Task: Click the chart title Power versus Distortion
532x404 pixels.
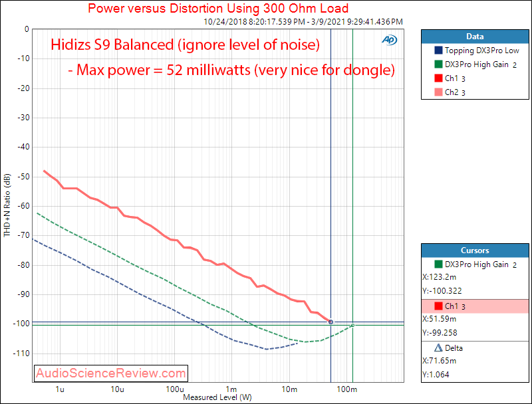Action: click(x=218, y=8)
